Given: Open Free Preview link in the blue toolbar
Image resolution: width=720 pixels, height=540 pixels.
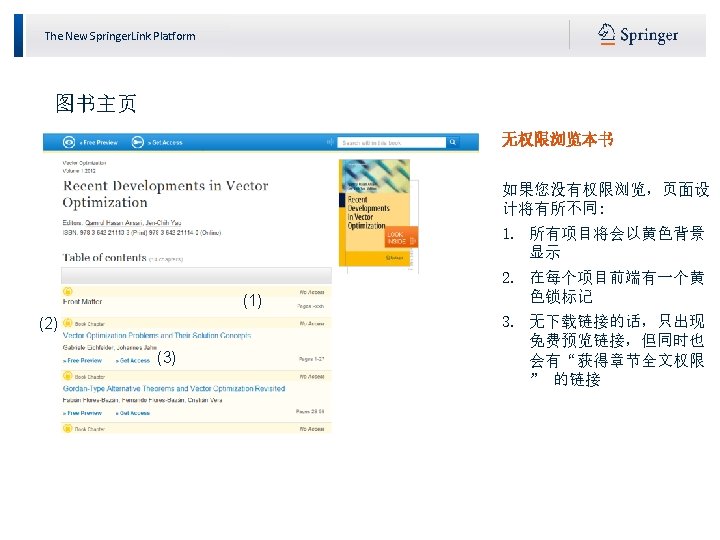Looking at the screenshot, I should [x=99, y=143].
